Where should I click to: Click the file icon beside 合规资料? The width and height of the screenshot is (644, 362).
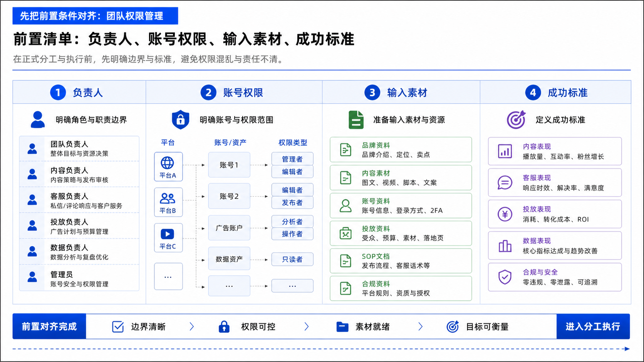345,289
